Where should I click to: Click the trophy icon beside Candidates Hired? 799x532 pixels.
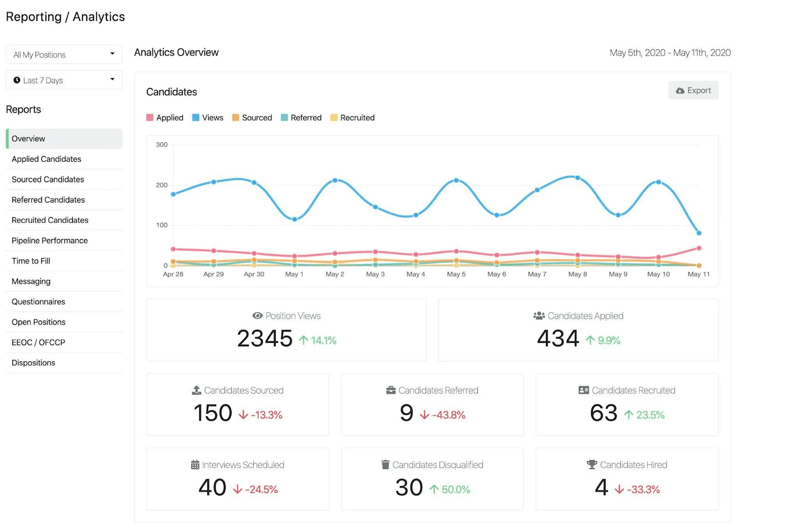[592, 465]
